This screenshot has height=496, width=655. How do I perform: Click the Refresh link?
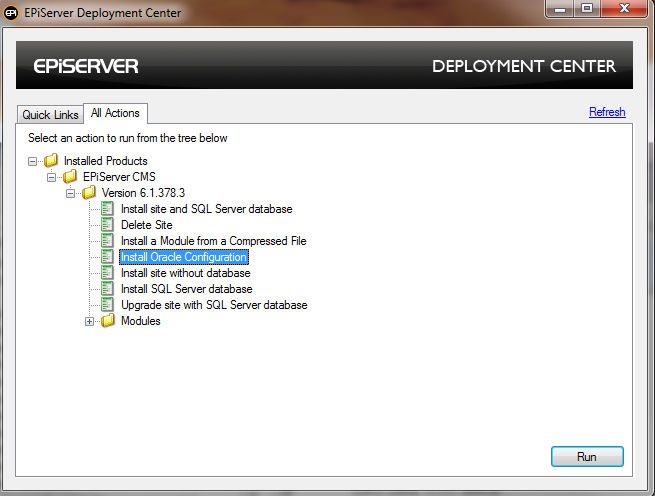[x=607, y=112]
